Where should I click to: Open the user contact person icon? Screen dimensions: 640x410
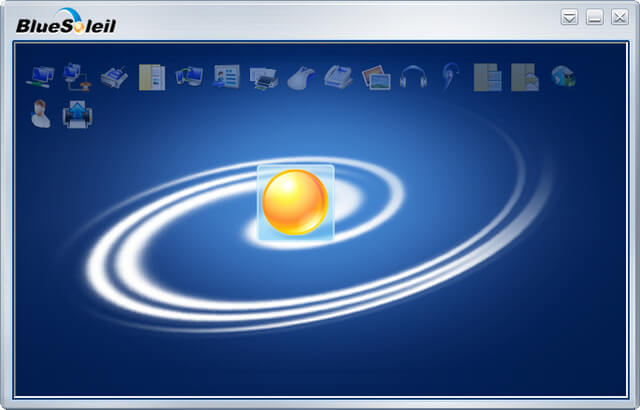40,114
